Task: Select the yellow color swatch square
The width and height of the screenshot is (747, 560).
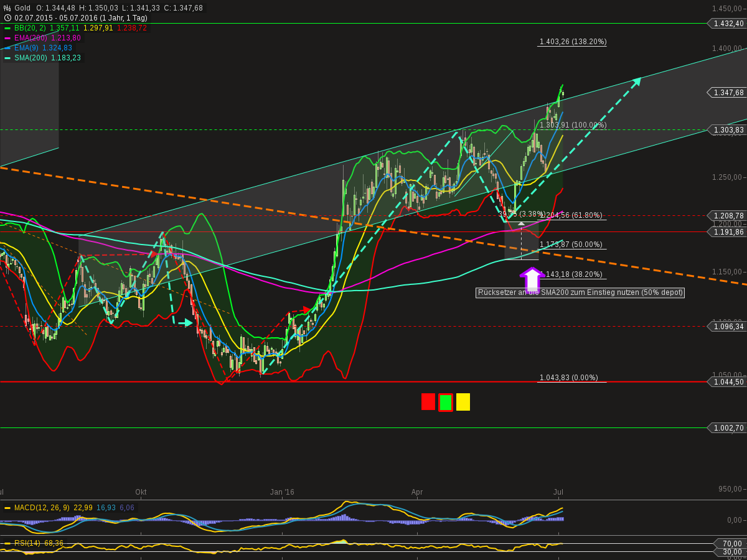Action: coord(463,402)
